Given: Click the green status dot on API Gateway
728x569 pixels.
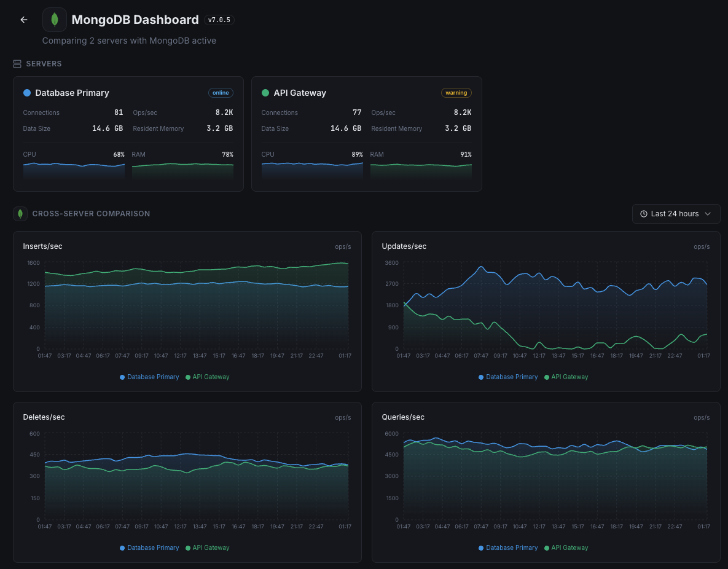Looking at the screenshot, I should pyautogui.click(x=265, y=93).
